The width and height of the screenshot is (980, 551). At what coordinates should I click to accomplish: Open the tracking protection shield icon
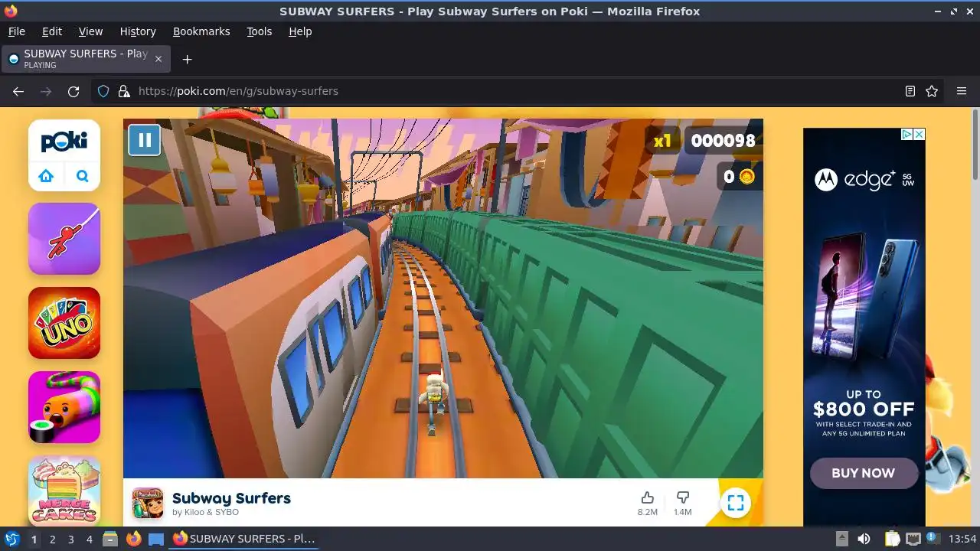tap(103, 91)
